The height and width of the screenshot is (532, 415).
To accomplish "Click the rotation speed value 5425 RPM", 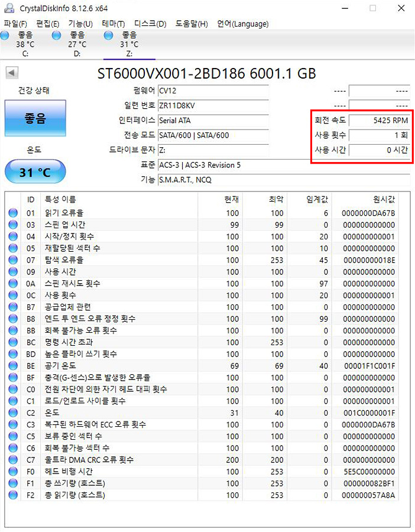I will [x=380, y=121].
